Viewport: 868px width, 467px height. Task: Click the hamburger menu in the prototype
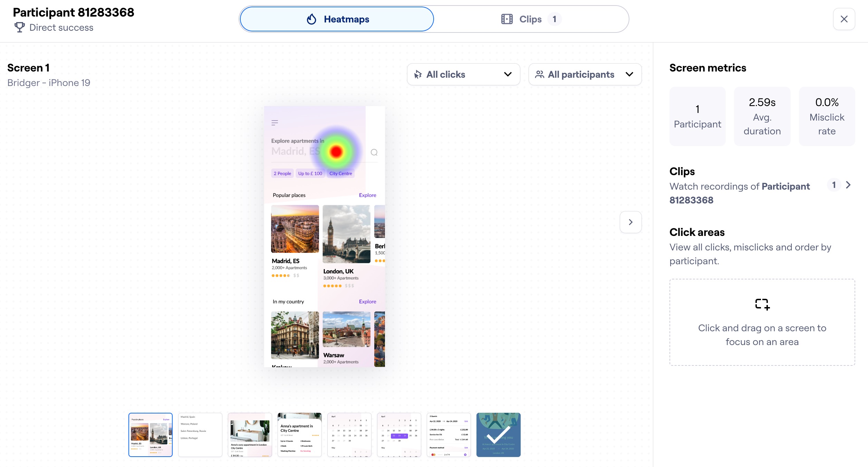coord(275,123)
